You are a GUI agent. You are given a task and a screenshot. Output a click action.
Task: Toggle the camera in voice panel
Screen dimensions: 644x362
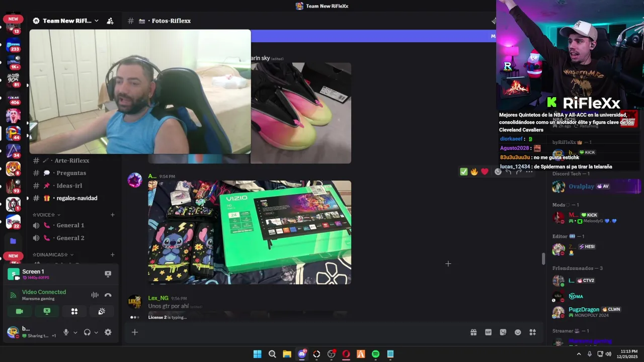coord(20,311)
